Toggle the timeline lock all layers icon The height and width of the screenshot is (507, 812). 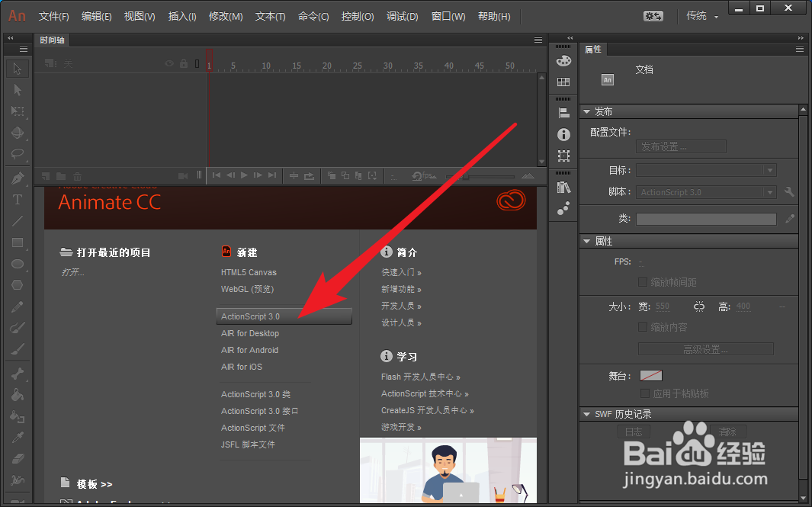coord(183,64)
